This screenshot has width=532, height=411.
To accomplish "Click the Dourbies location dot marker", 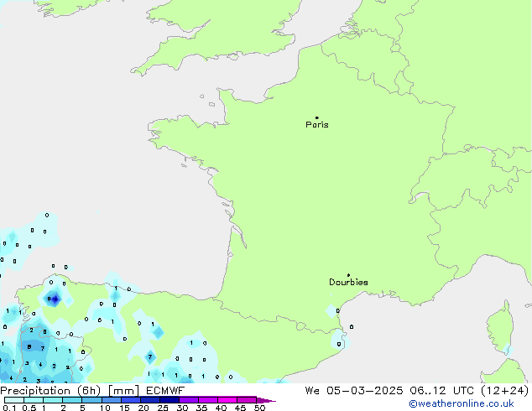I will tap(348, 275).
